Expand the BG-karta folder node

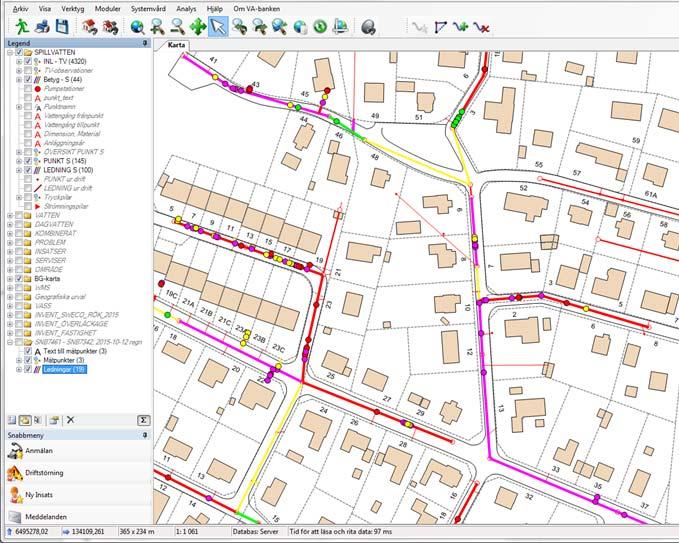10,279
